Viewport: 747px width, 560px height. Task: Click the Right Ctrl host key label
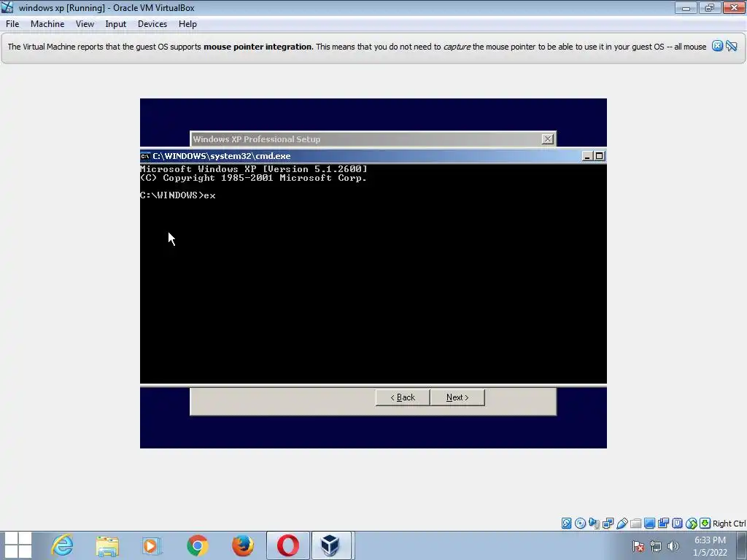(729, 524)
